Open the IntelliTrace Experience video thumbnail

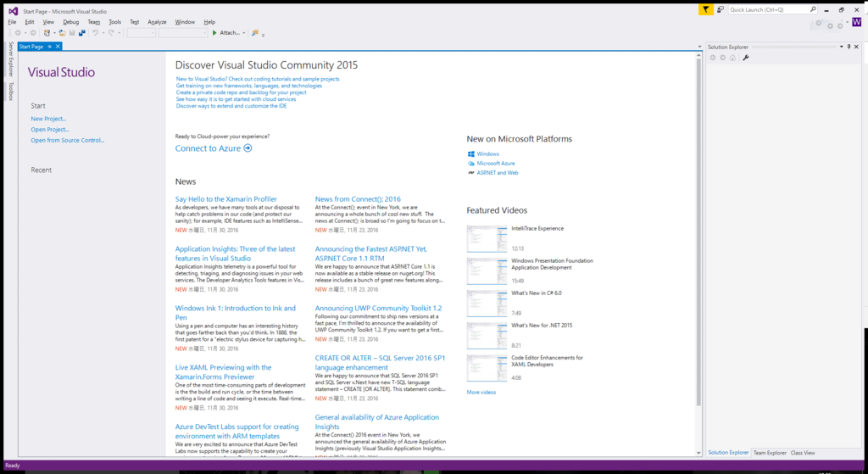pyautogui.click(x=487, y=239)
